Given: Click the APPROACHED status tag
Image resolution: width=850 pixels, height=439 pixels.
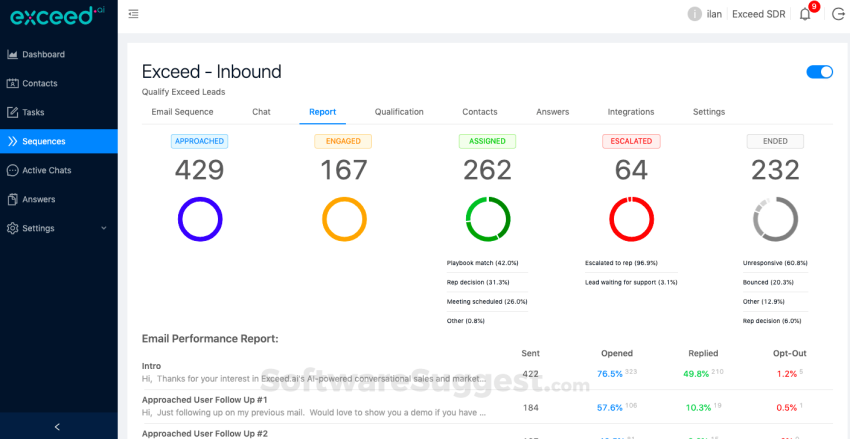Looking at the screenshot, I should [199, 141].
